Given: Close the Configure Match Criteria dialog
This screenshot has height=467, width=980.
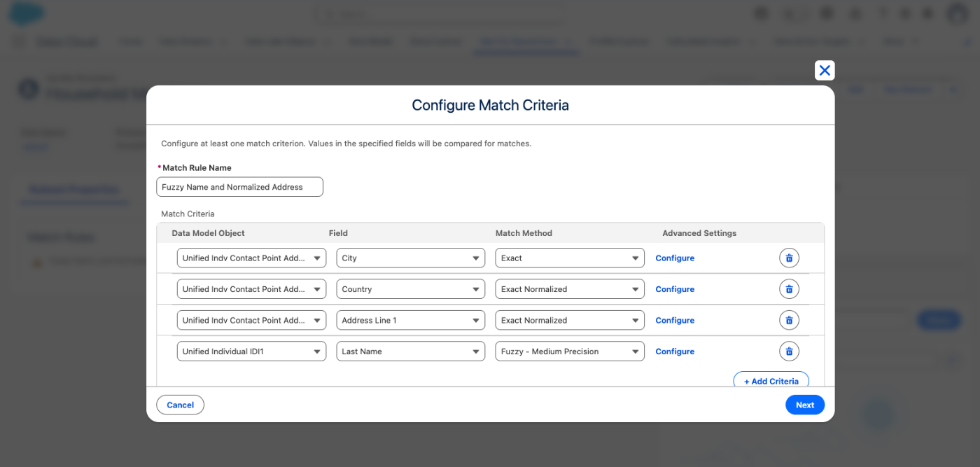Looking at the screenshot, I should [x=825, y=70].
